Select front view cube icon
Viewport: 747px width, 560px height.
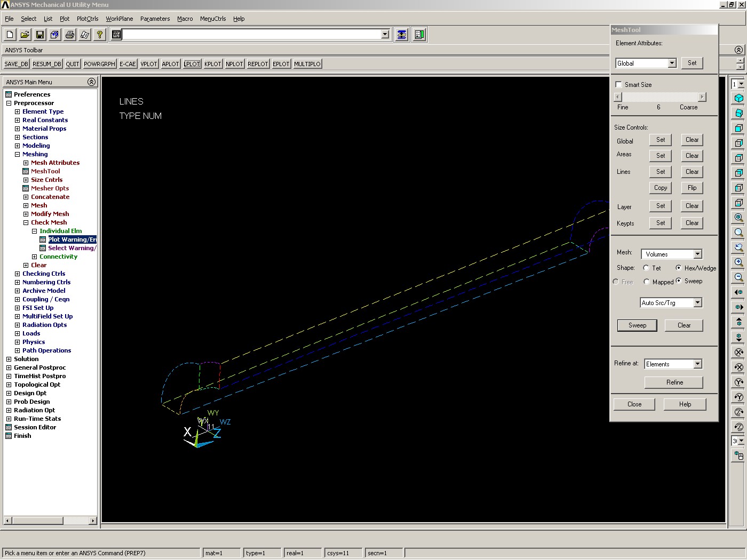pos(739,128)
